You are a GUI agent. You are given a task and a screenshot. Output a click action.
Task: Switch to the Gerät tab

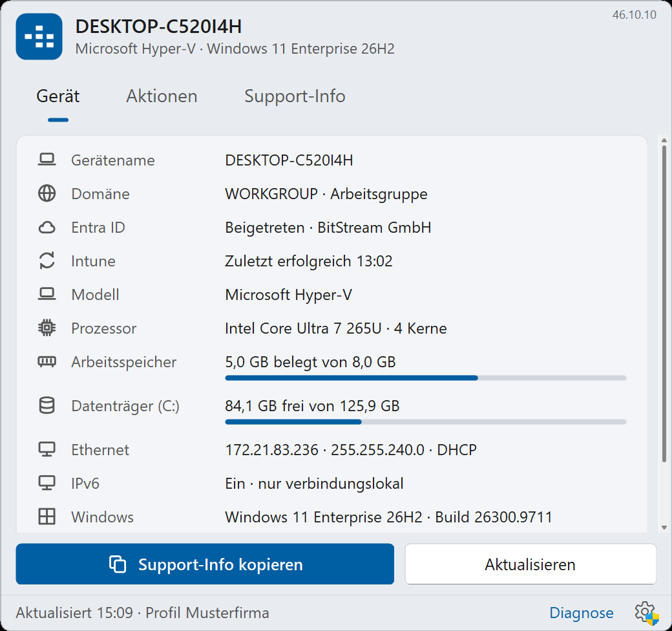[58, 96]
